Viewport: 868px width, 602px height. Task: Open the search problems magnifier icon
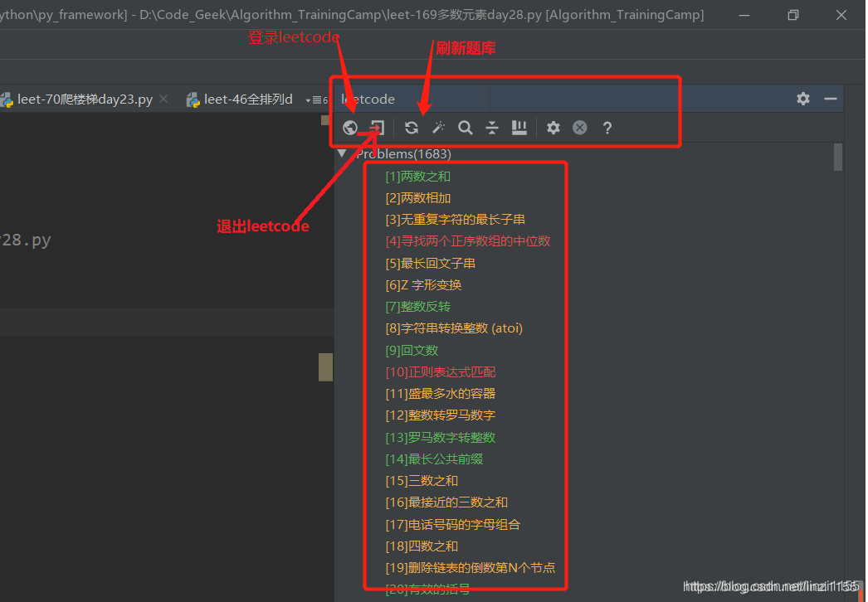(466, 128)
